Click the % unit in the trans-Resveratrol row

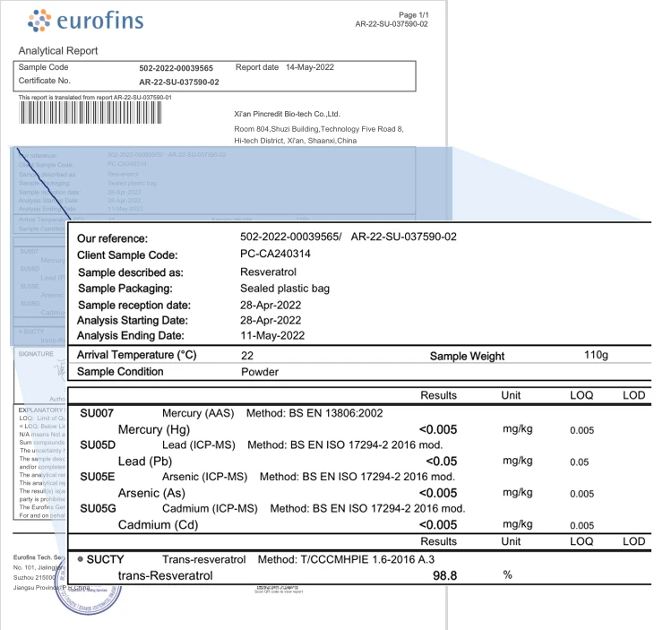[508, 575]
